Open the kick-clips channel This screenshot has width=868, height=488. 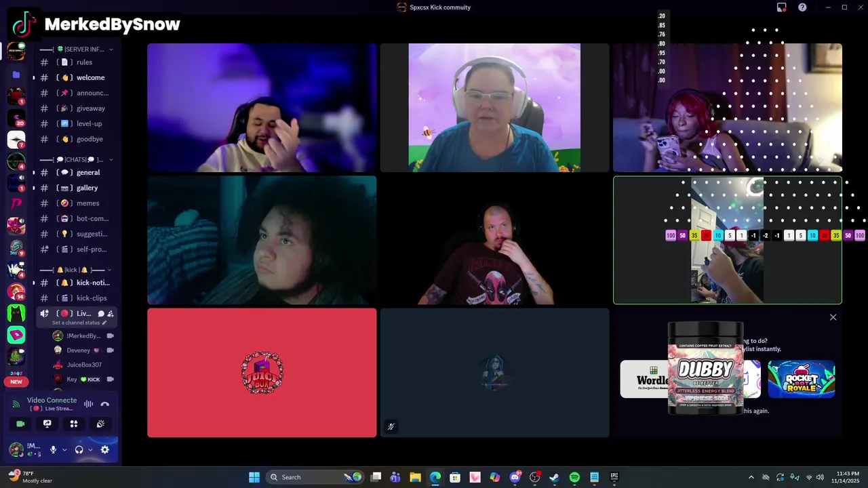click(75, 298)
